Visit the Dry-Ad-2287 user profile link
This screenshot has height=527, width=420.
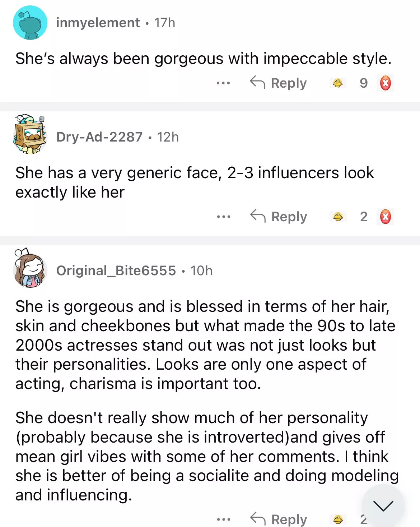point(99,137)
